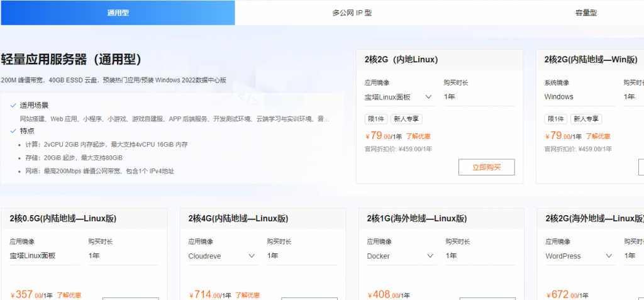
Task: Click 立即购买 for 2核2G 内地Linux
Action: tap(486, 167)
